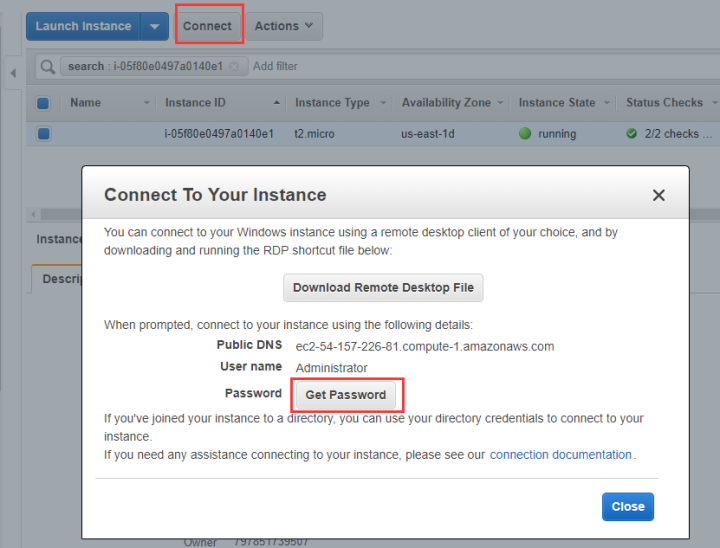Click the blue Close button in dialog
Image resolution: width=720 pixels, height=548 pixels.
[627, 507]
